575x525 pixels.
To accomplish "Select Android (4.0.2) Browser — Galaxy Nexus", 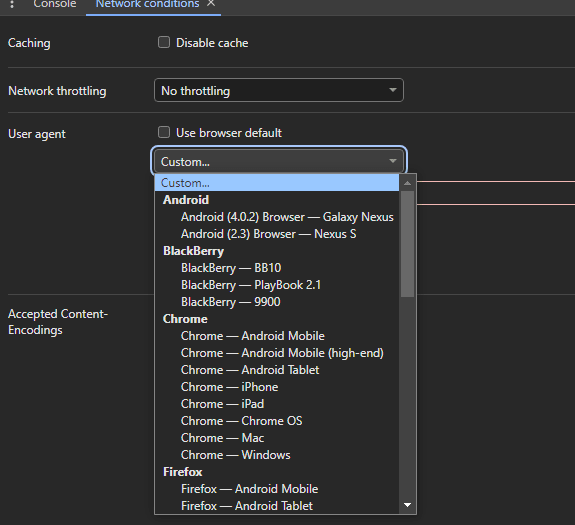I will coord(277,217).
